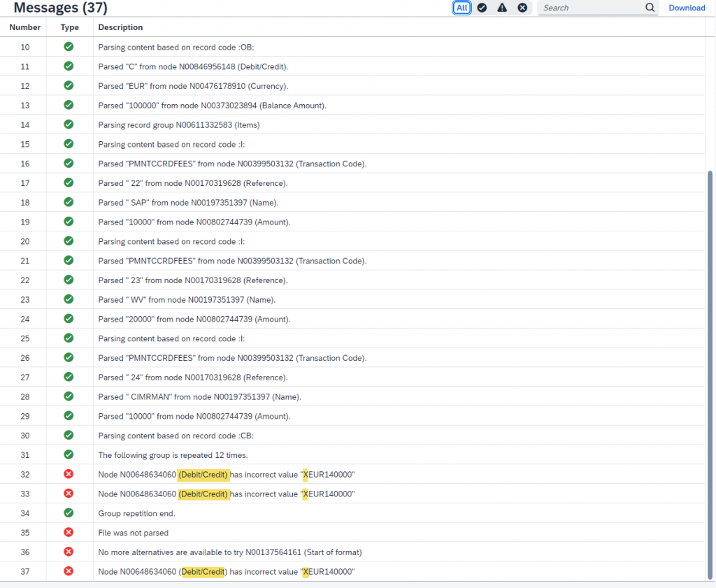
Task: Click success icon in message row 11
Action: 69,66
